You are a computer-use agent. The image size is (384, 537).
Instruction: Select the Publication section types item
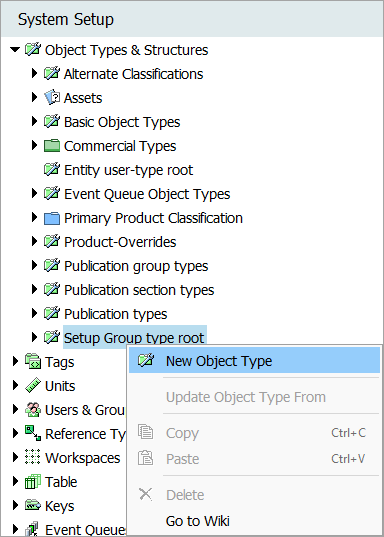point(139,290)
